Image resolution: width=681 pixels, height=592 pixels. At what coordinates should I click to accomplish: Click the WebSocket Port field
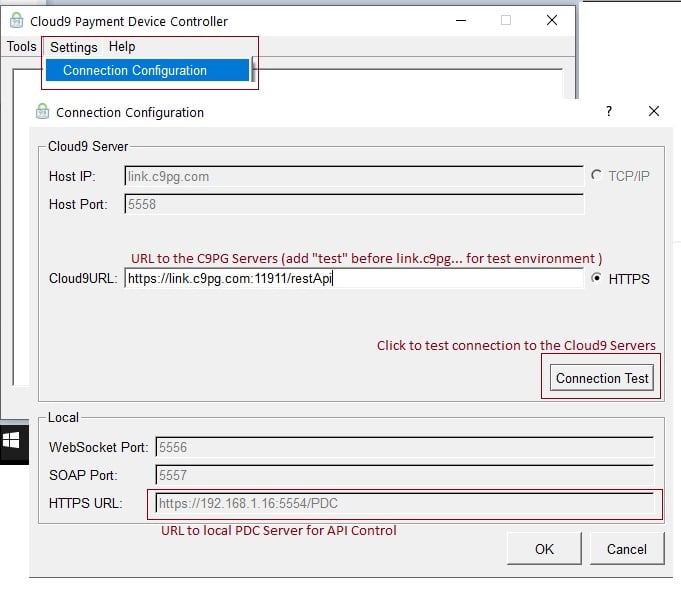[404, 447]
